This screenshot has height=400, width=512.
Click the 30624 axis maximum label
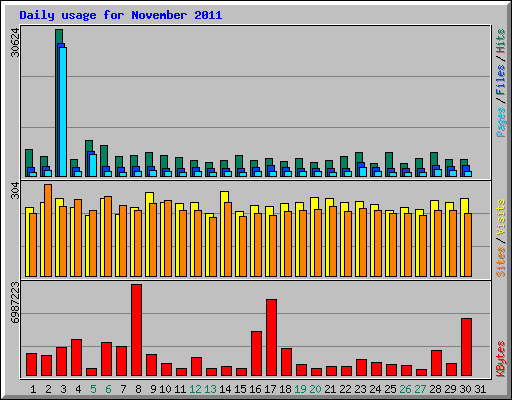(x=15, y=43)
